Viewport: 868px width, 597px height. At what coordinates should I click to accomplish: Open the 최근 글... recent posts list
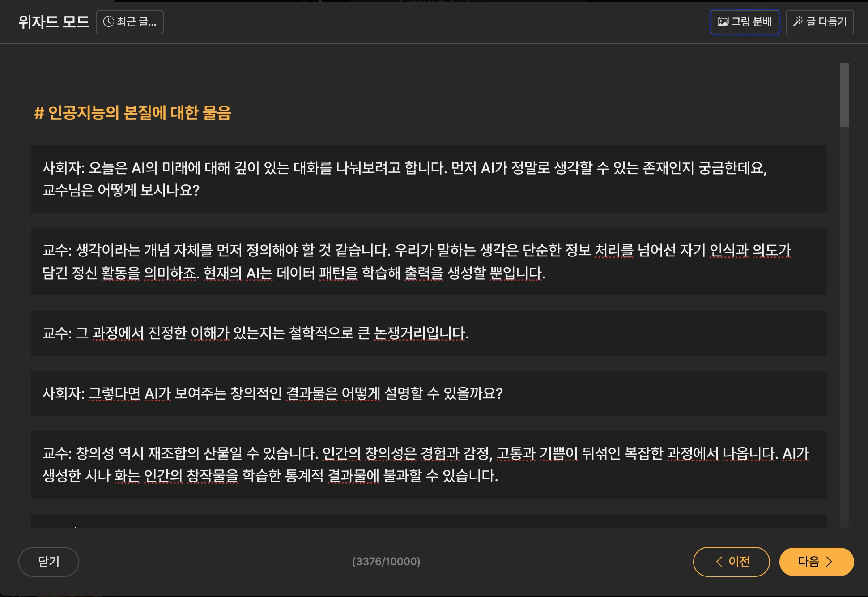[130, 22]
